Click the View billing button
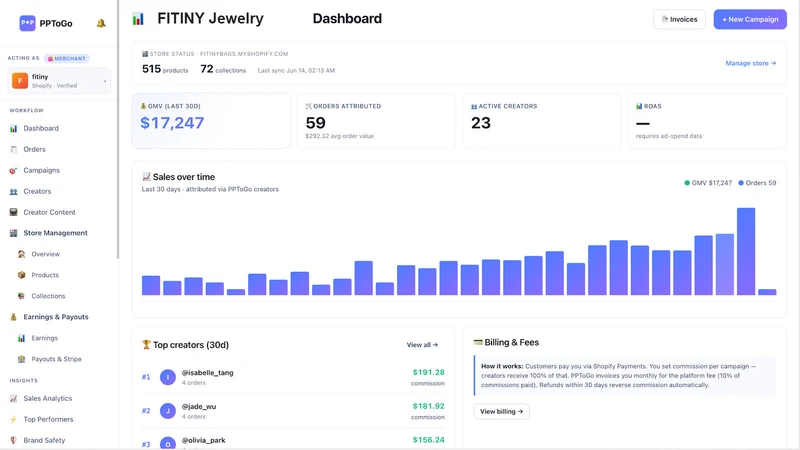The image size is (800, 450). (502, 411)
